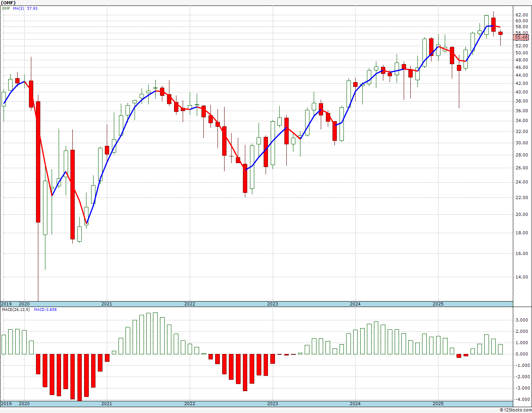
Task: Select the moving average value 57.93
Action: pyautogui.click(x=32, y=8)
